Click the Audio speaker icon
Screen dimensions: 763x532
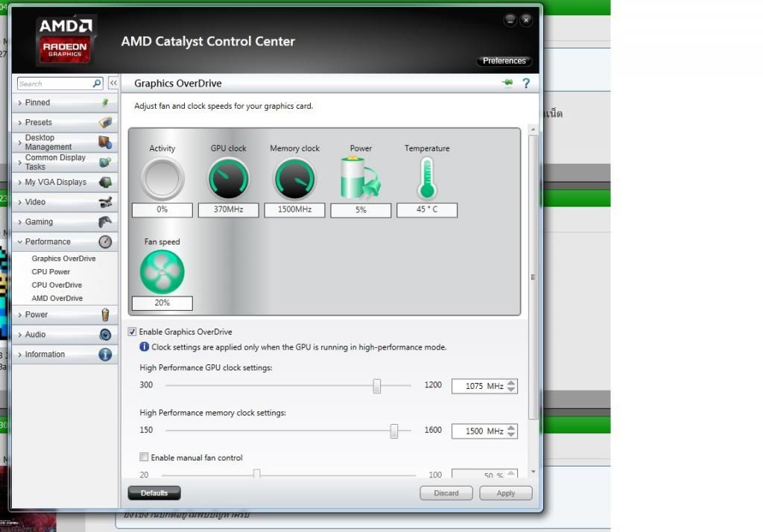(x=105, y=335)
